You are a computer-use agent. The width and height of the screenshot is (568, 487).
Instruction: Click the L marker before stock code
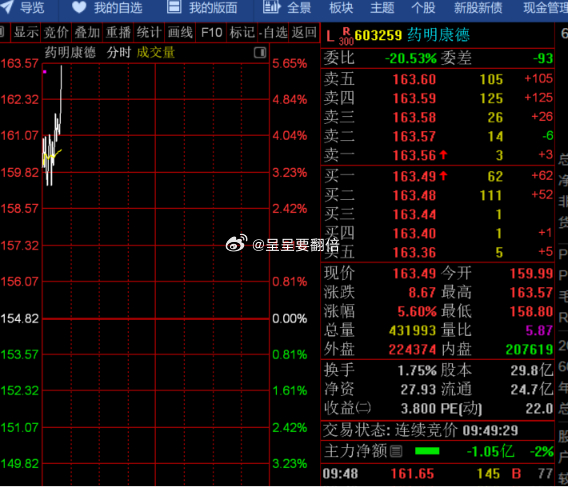tap(330, 36)
